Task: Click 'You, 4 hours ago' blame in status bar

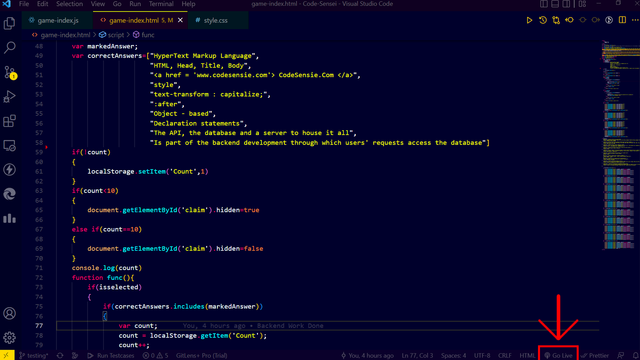Action: tap(367, 356)
